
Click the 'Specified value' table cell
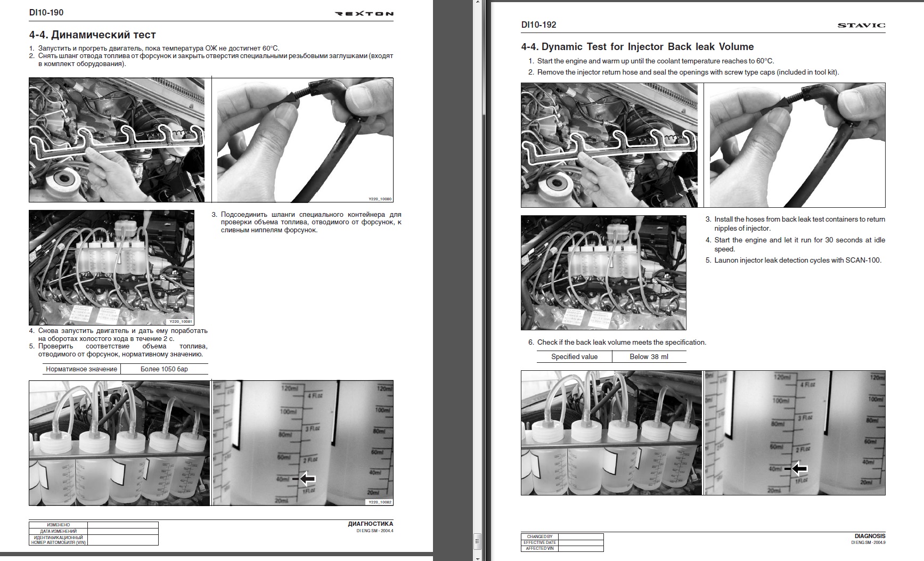click(x=574, y=357)
